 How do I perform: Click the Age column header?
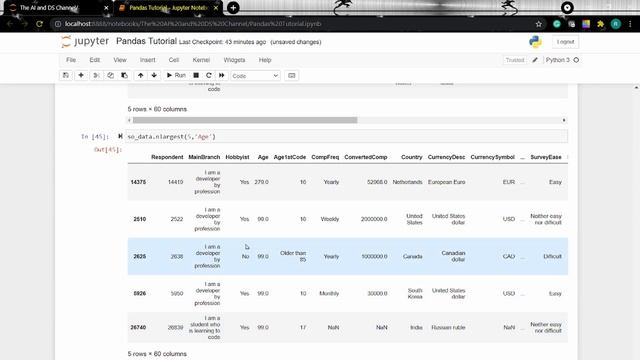263,157
